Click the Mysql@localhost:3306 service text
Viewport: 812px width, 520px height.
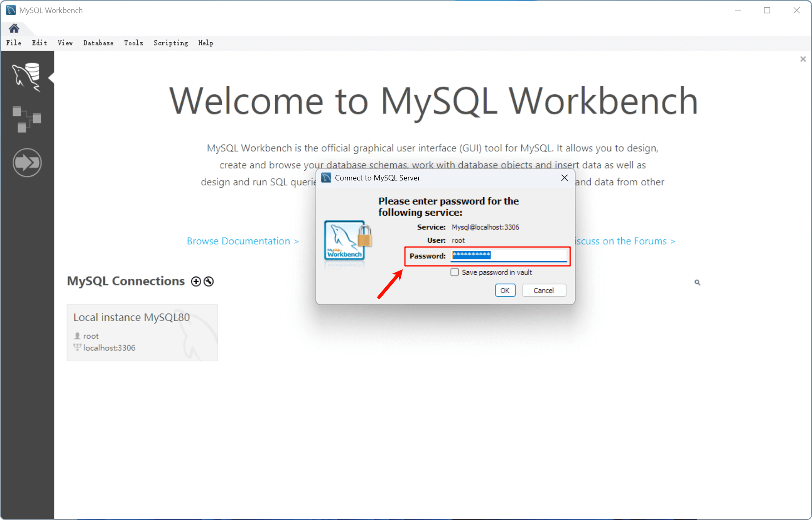coord(485,227)
